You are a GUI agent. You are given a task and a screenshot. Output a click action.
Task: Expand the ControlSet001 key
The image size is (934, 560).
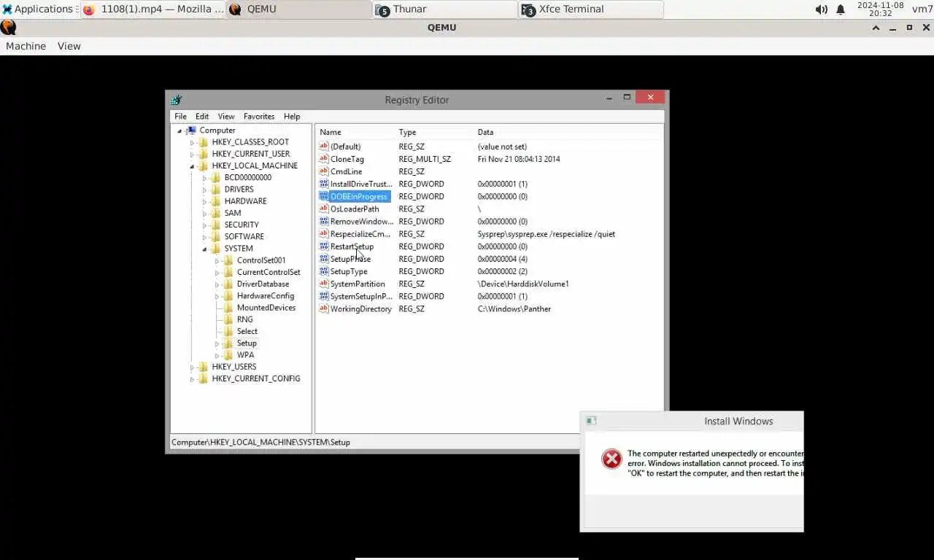pos(217,260)
